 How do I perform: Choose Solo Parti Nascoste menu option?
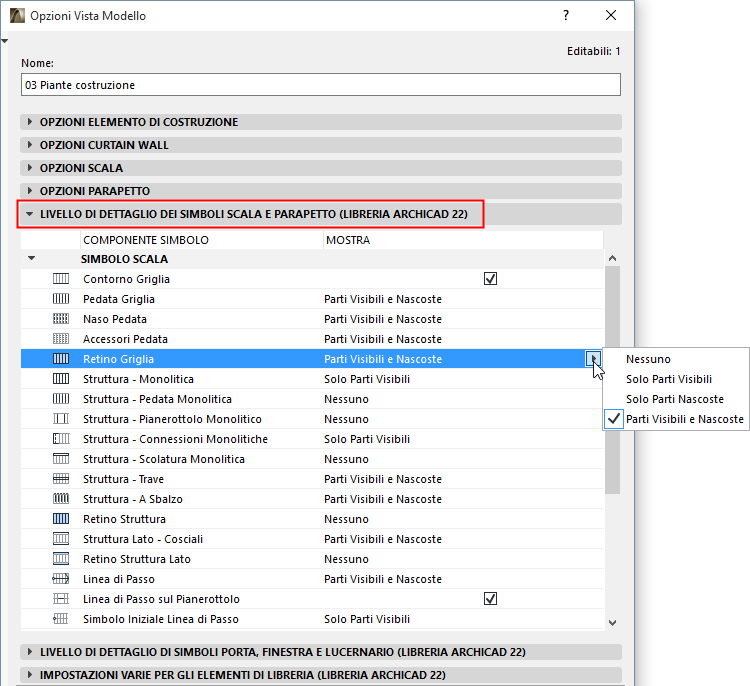click(x=674, y=399)
